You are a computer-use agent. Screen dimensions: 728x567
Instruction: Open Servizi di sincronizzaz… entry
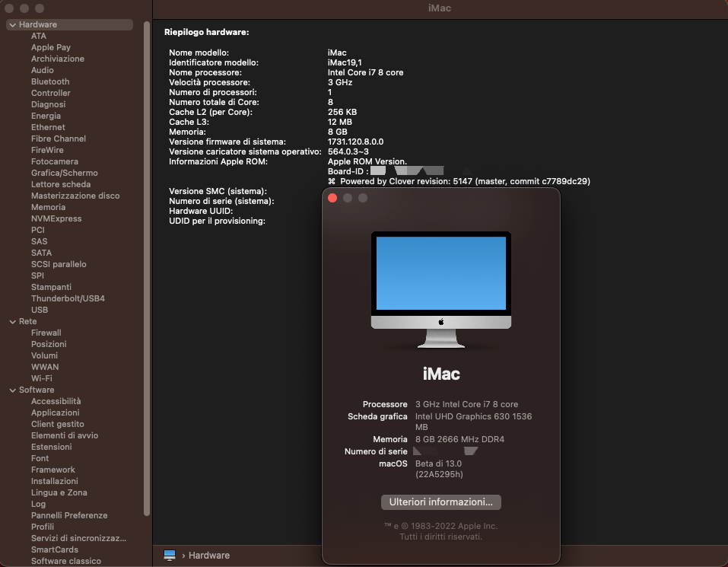[78, 539]
